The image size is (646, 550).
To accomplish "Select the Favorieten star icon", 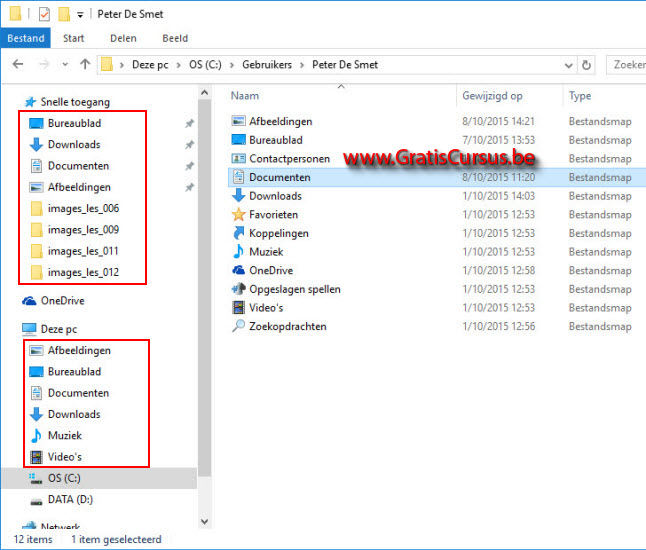I will (238, 214).
